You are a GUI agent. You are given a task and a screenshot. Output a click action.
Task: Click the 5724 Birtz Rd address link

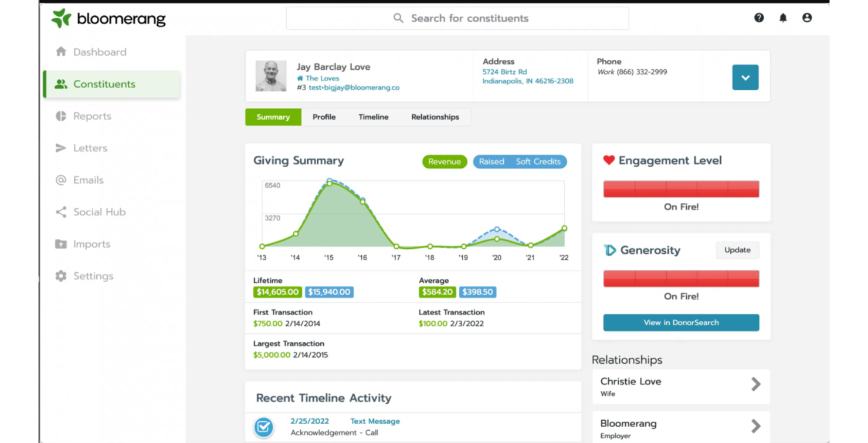504,72
